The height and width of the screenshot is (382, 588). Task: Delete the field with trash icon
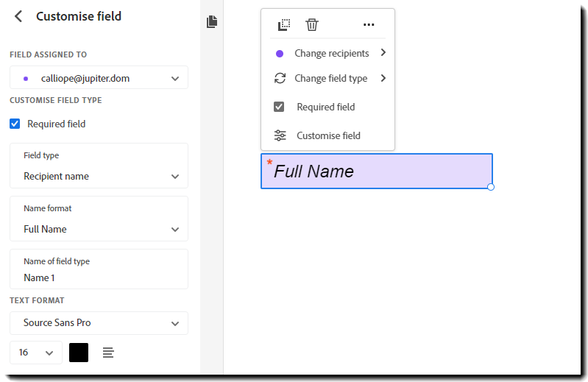pos(312,25)
